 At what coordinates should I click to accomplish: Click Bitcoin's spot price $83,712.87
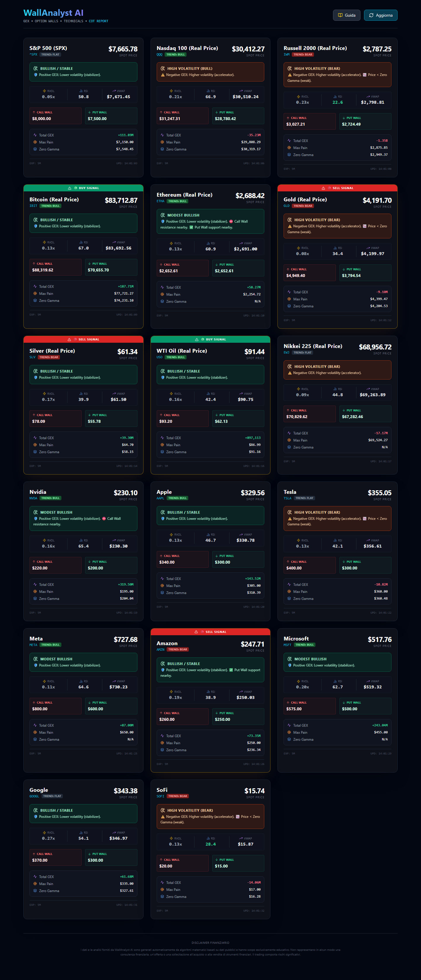[x=121, y=200]
